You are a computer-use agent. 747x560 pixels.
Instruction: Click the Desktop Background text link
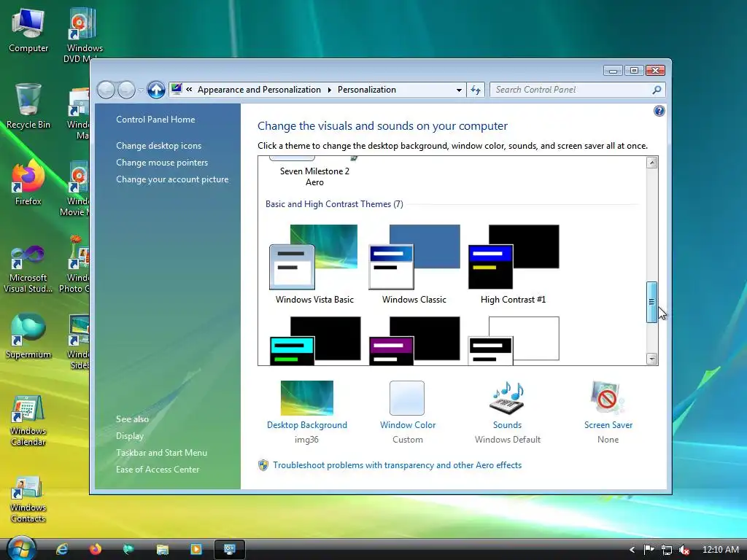[307, 425]
